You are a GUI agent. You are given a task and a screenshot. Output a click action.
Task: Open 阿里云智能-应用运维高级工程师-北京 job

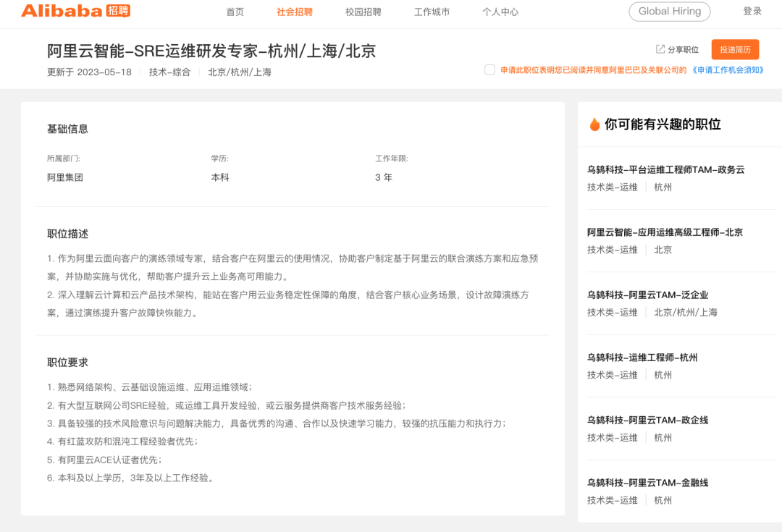pyautogui.click(x=665, y=232)
